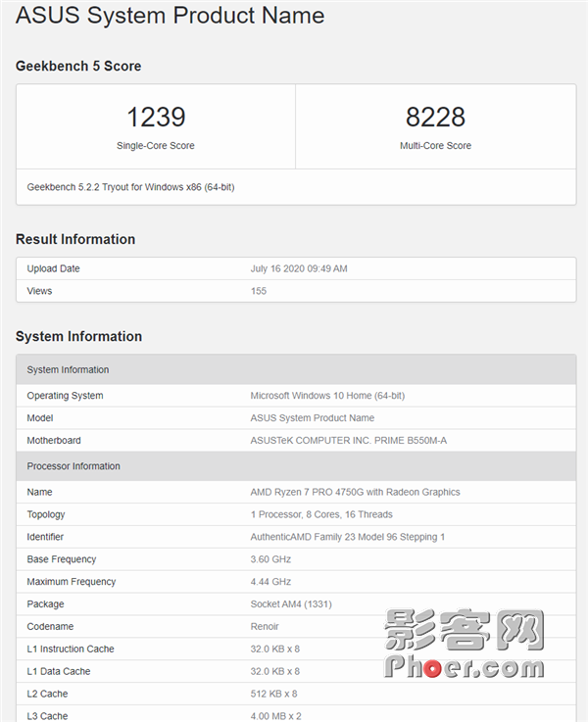This screenshot has height=722, width=588.
Task: Click the Views label
Action: point(39,291)
